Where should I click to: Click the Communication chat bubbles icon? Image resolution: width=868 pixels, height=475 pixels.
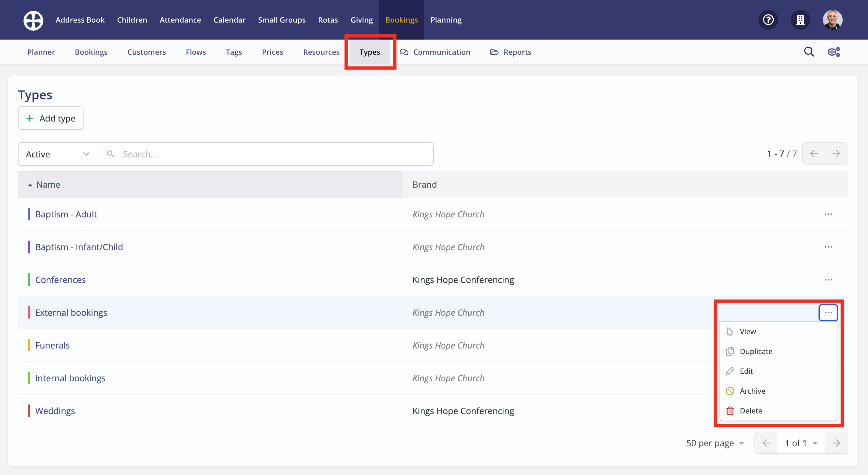click(x=404, y=52)
